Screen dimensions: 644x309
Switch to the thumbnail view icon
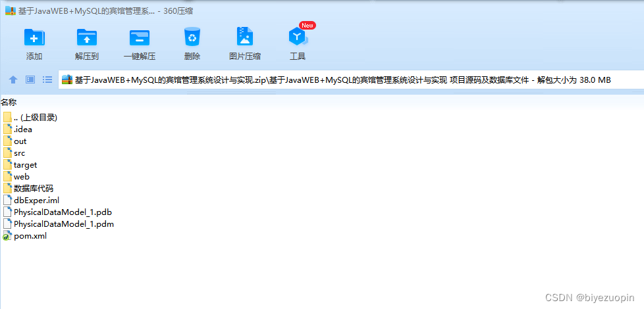(x=30, y=80)
